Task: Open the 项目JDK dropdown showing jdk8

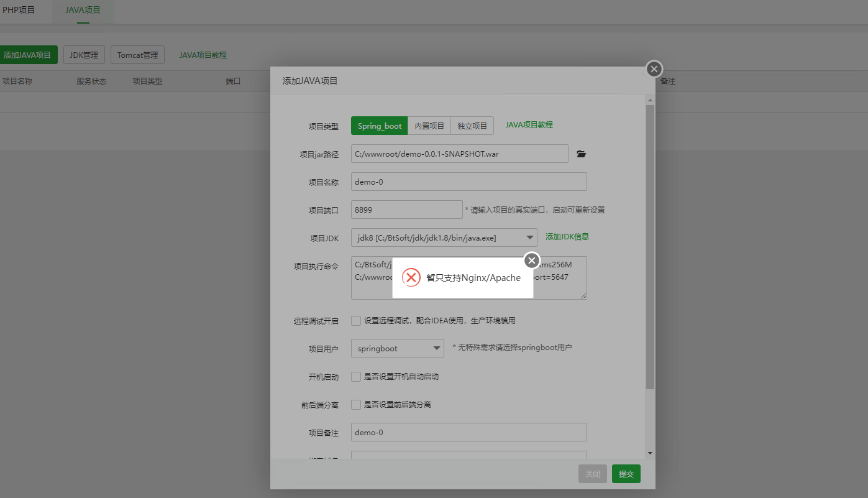Action: 444,237
